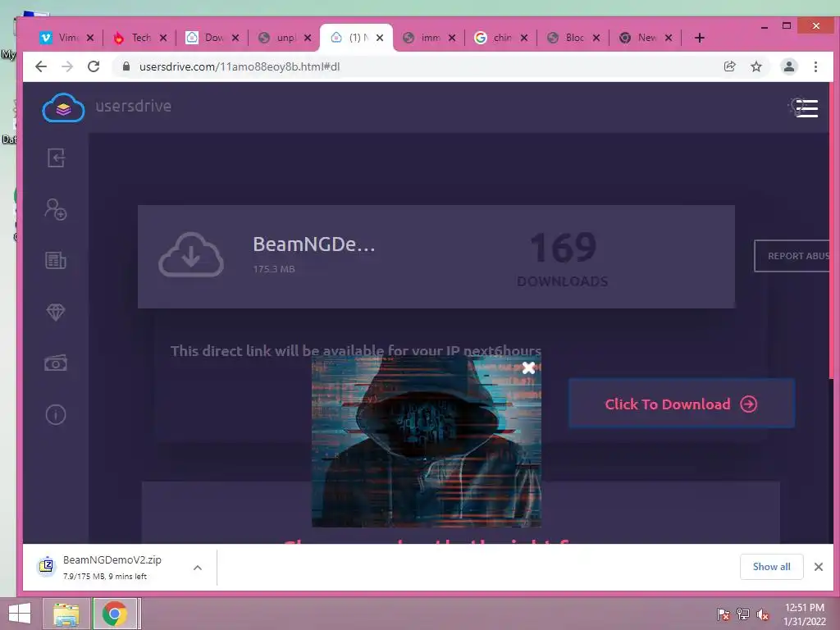Close the chin Google tab

(x=524, y=38)
